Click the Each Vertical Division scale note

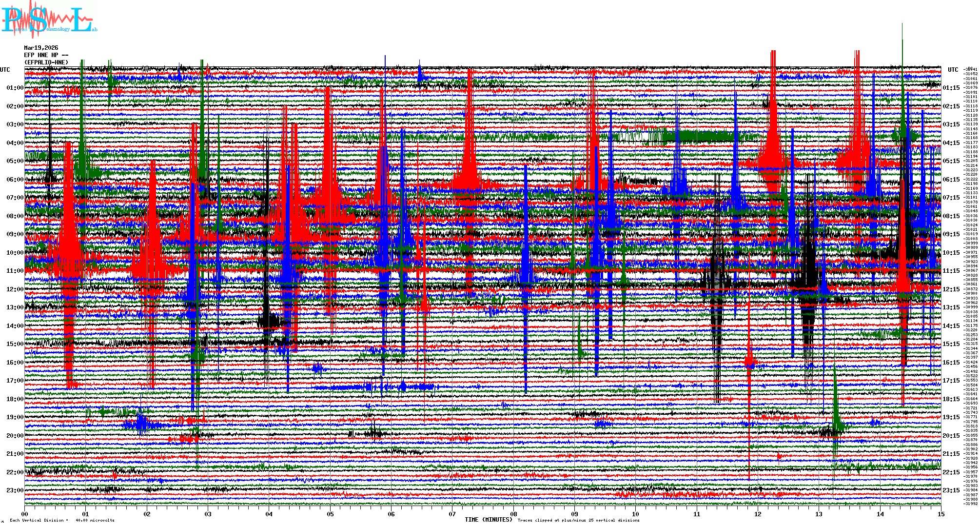click(x=62, y=520)
